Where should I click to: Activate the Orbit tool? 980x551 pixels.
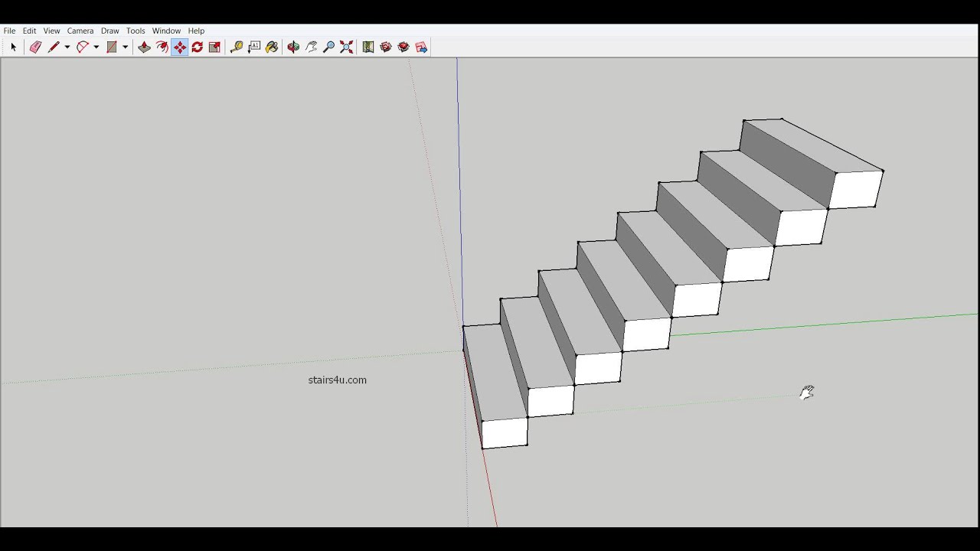click(x=293, y=47)
